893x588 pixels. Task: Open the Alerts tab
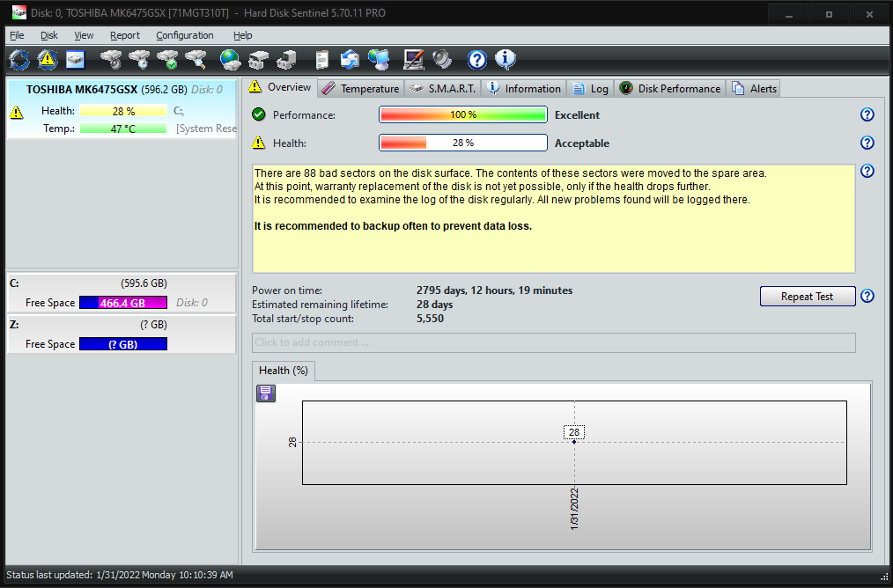pos(754,89)
